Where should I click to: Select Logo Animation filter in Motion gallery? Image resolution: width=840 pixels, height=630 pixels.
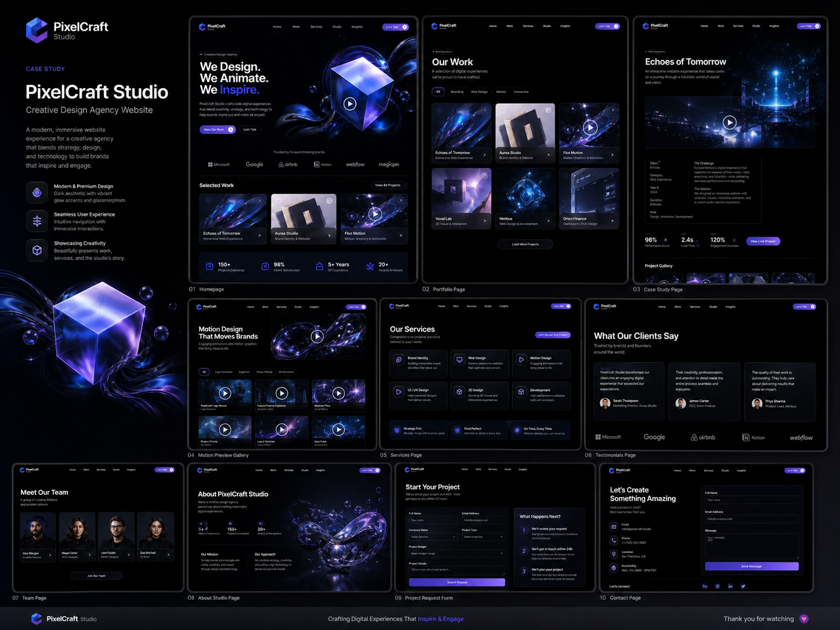[x=223, y=372]
